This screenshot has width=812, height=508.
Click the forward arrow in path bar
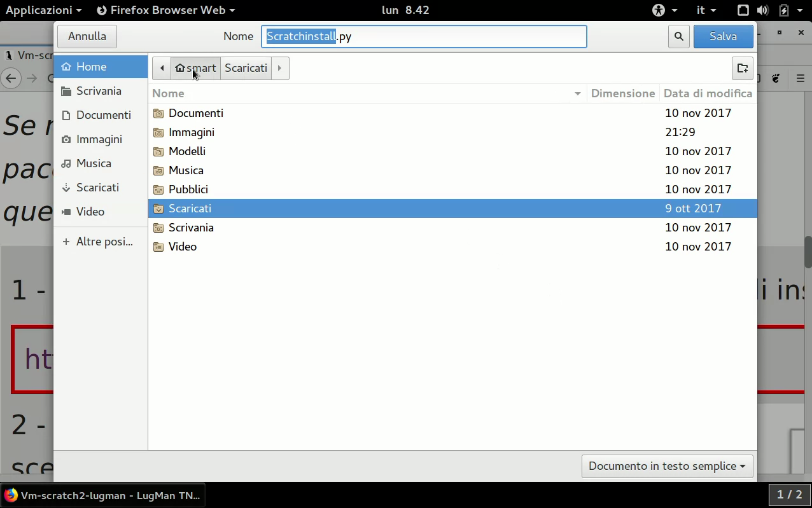pyautogui.click(x=279, y=68)
